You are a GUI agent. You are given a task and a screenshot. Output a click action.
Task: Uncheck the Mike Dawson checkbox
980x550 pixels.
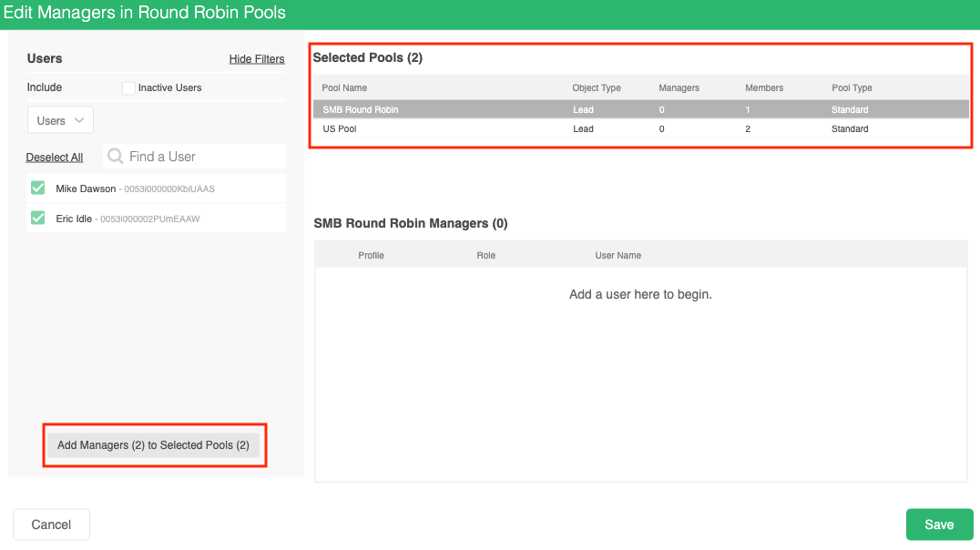(38, 188)
